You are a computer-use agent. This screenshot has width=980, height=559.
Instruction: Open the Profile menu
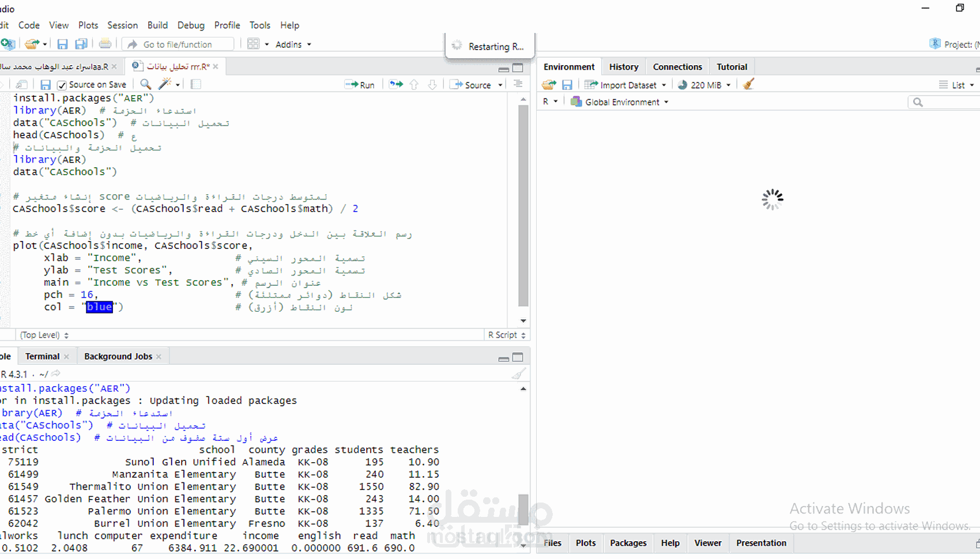(x=227, y=25)
